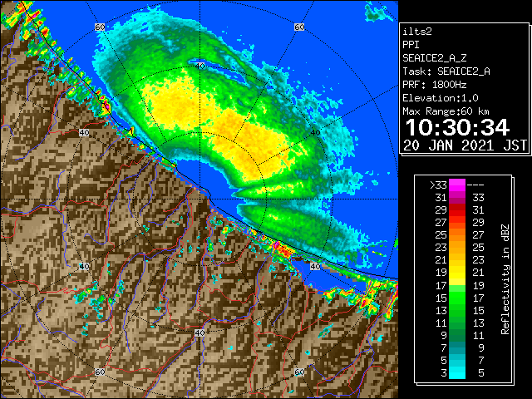The height and width of the screenshot is (399, 532).
Task: Click the "---" legend entry beside magenta
Action: click(475, 185)
